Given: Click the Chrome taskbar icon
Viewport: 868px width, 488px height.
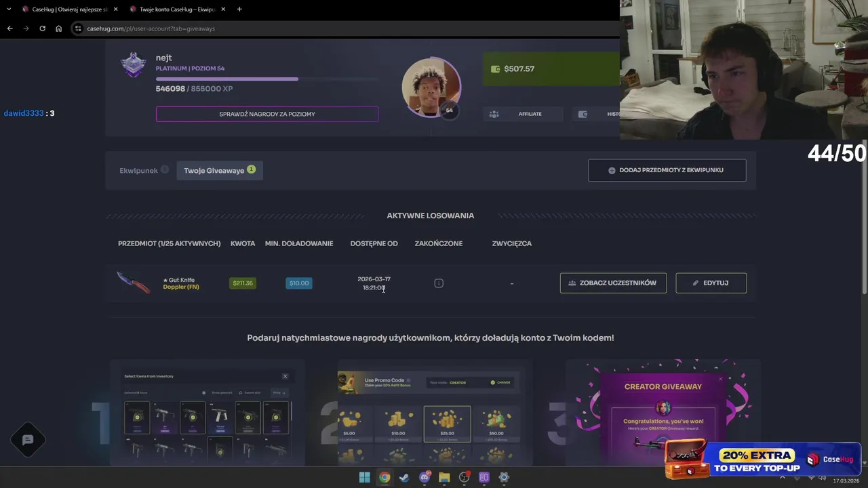Looking at the screenshot, I should coord(384,477).
